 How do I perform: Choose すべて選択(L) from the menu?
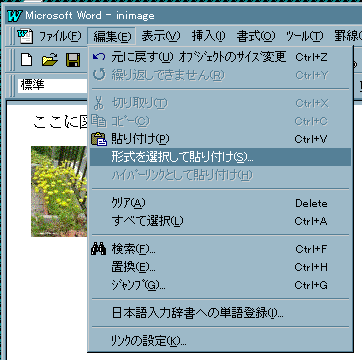click(220, 221)
